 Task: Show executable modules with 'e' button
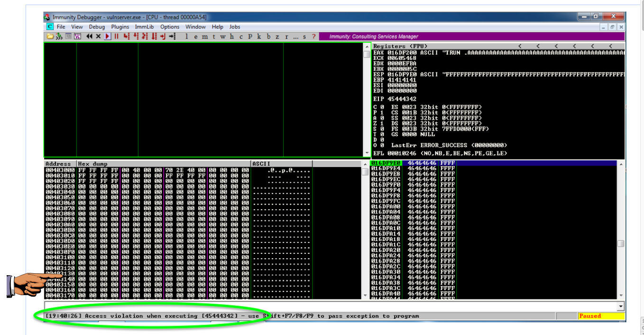coord(196,37)
